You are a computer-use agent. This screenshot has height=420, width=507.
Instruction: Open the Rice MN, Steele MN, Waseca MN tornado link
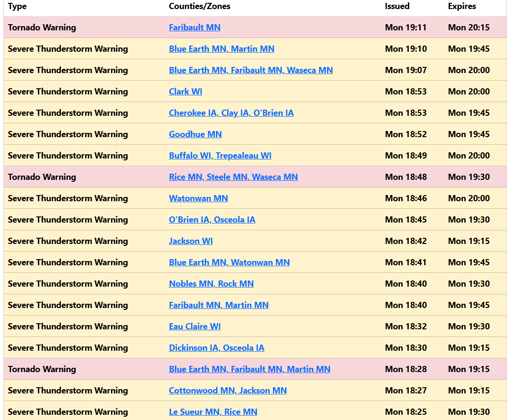233,177
